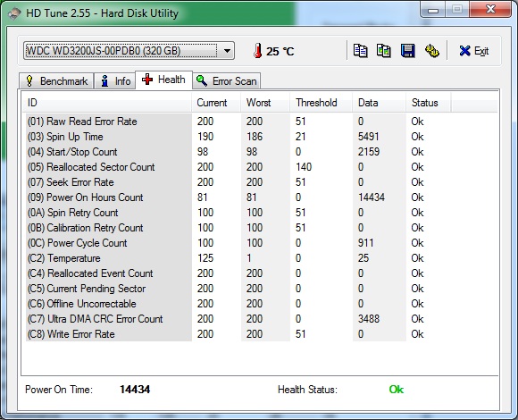This screenshot has height=420, width=518.
Task: Sort by the Current column header
Action: pyautogui.click(x=216, y=103)
